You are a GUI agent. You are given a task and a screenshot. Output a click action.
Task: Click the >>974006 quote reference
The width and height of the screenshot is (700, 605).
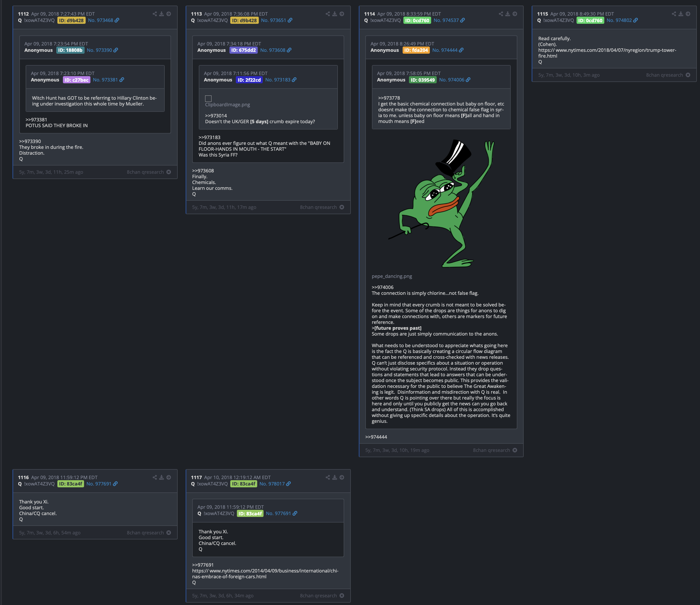(x=383, y=287)
